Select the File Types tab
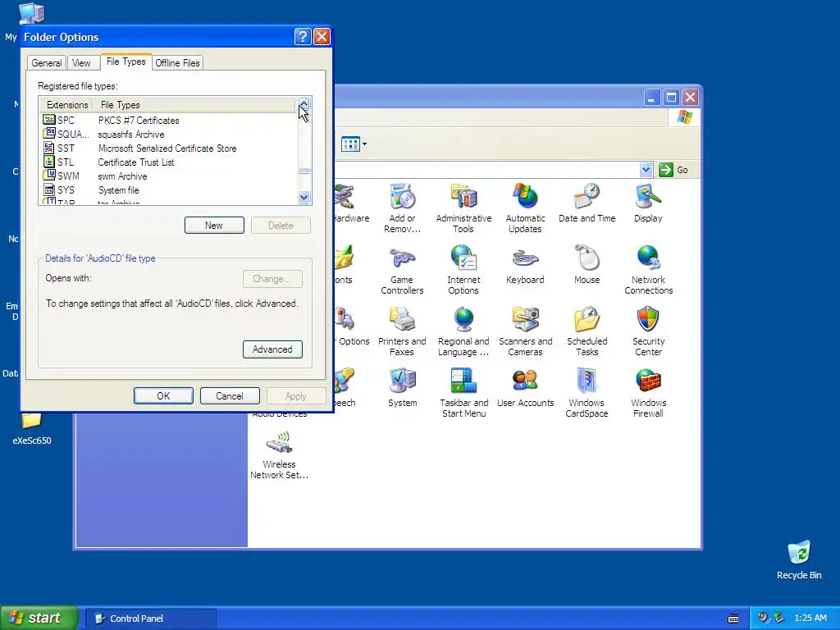The height and width of the screenshot is (630, 840). click(x=126, y=62)
